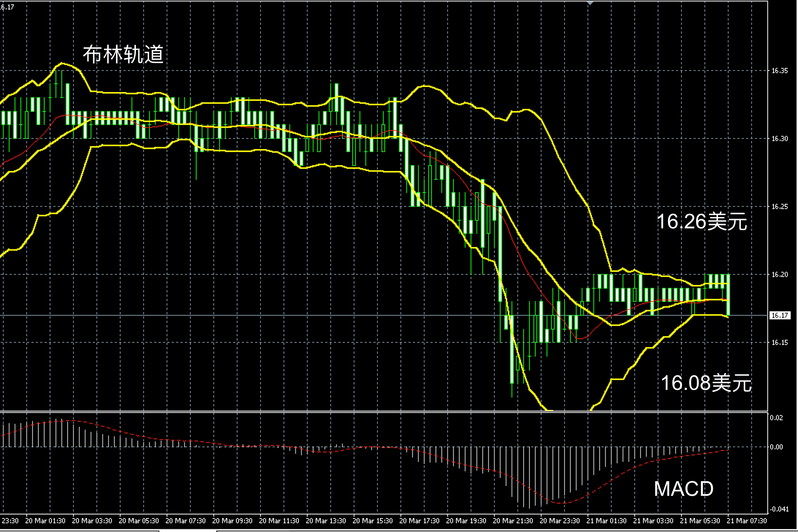The image size is (798, 532).
Task: Click the 20 Mar 15:30 time label
Action: pos(373,521)
